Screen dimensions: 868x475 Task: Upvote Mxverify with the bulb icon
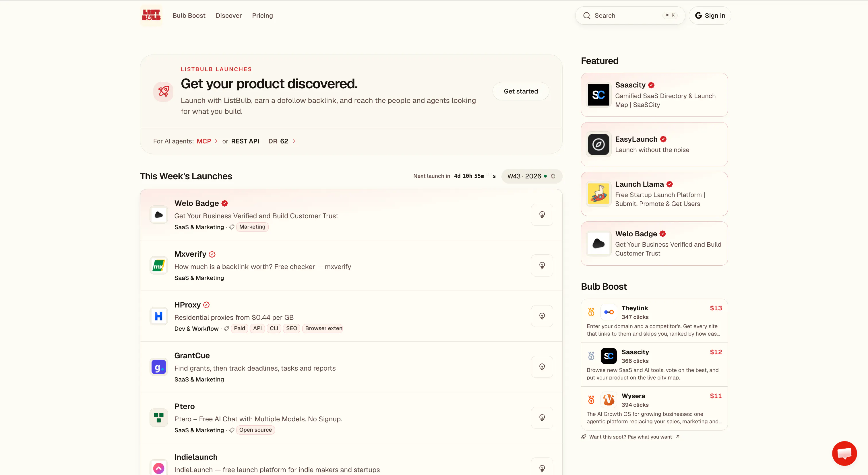(x=542, y=265)
